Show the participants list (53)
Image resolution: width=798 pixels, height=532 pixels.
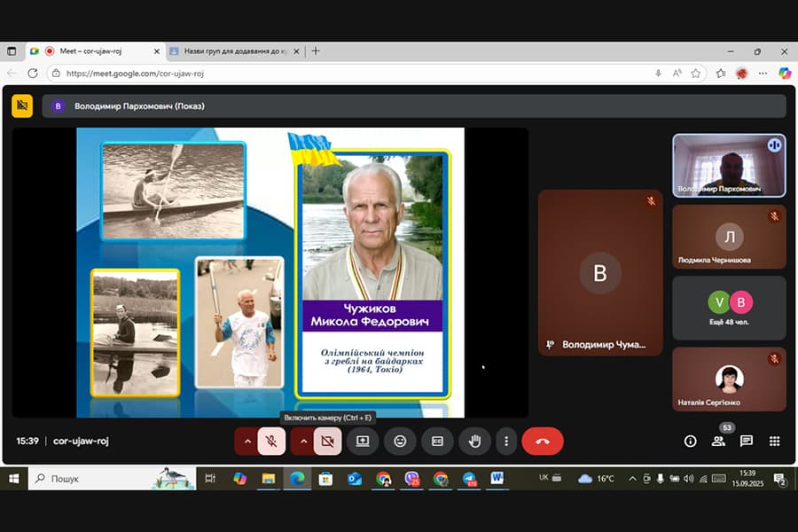coord(718,441)
